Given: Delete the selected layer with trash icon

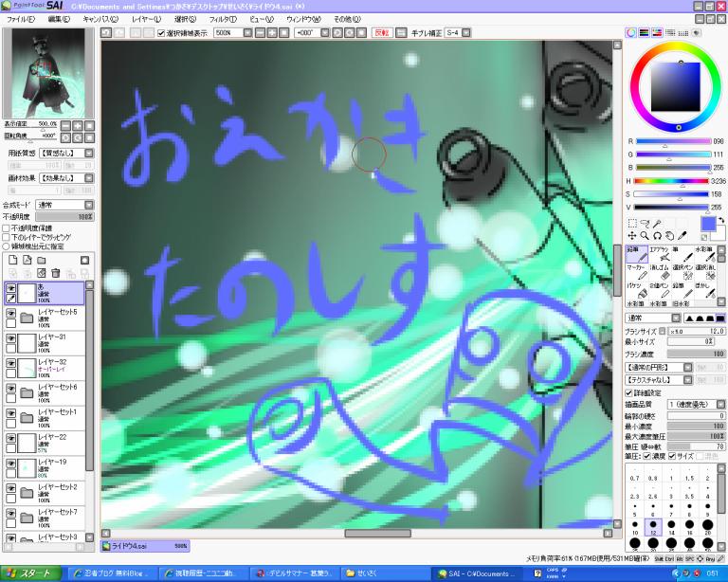Looking at the screenshot, I should click(x=56, y=273).
